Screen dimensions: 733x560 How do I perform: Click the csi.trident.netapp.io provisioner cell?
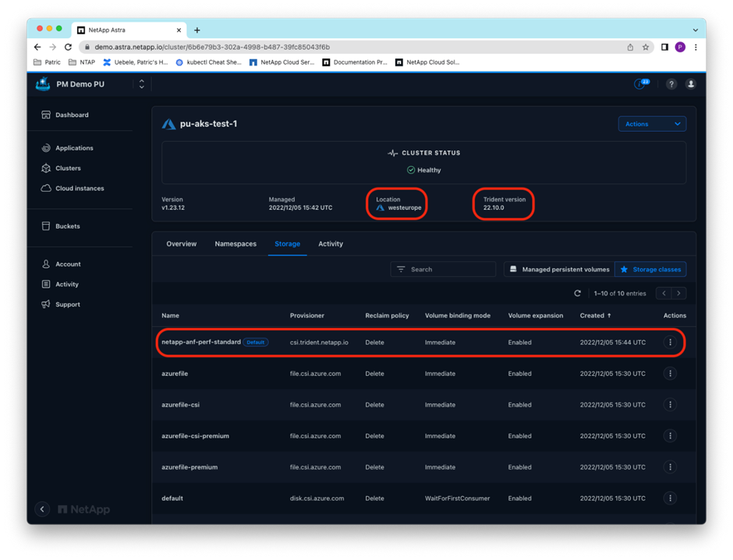pyautogui.click(x=319, y=342)
